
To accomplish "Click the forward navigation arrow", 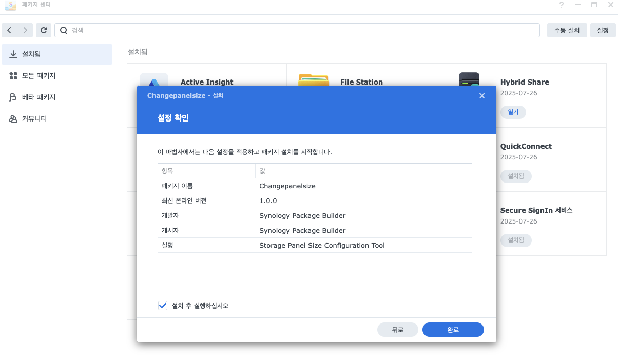I will pos(25,30).
